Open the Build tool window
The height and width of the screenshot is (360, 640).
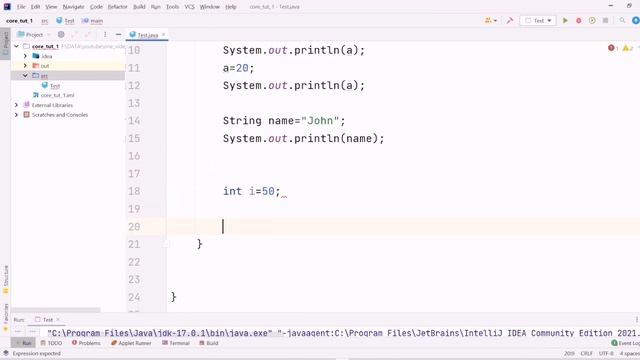tap(209, 343)
